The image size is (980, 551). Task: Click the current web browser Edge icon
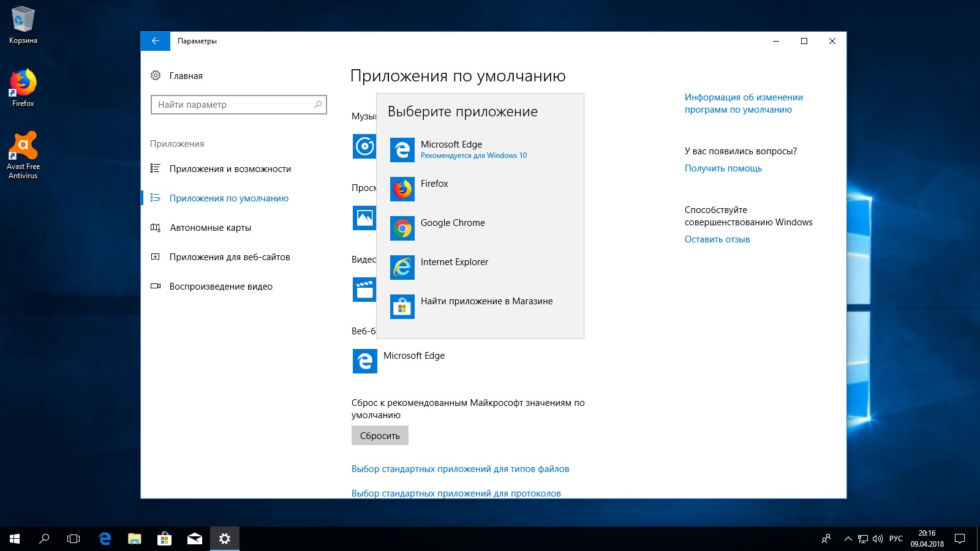coord(365,361)
